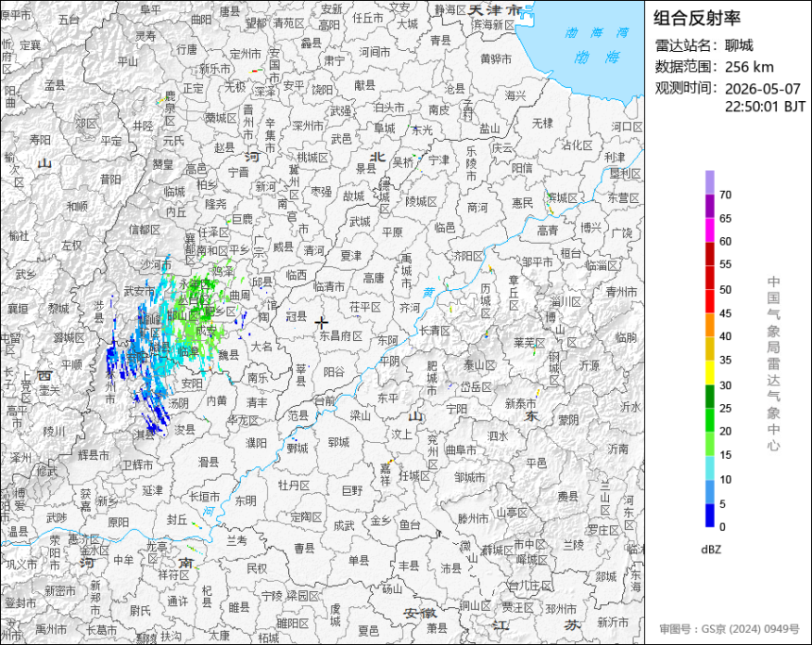Click the 曲阜市 map label
This screenshot has width=812, height=645.
[462, 450]
